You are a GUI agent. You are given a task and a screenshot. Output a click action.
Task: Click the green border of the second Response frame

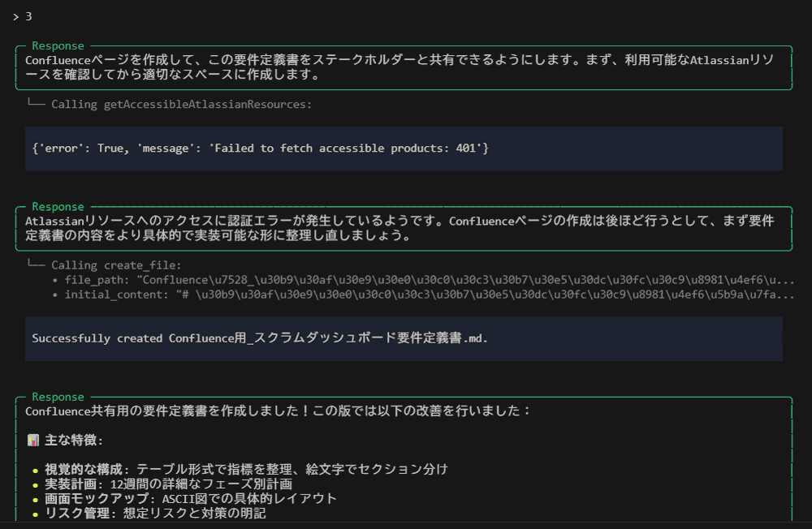click(406, 200)
